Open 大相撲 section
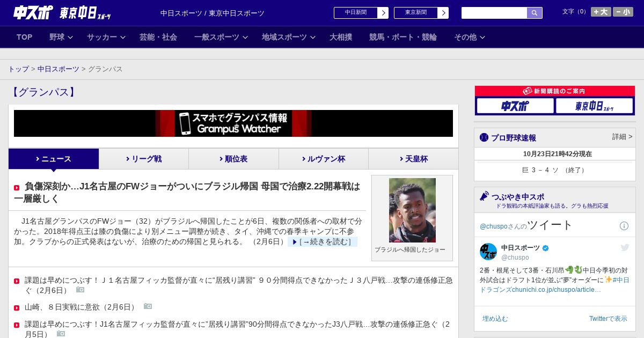Screen dimensions: 644x338 pos(341,37)
